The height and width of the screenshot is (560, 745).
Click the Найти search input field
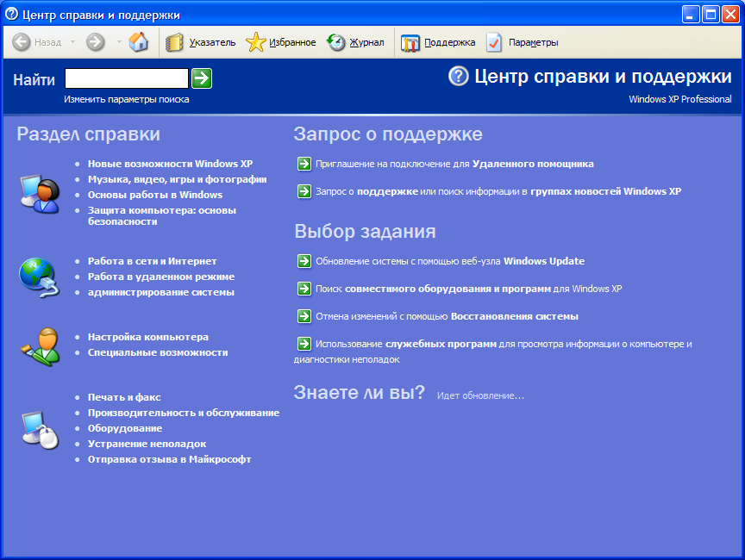click(127, 78)
